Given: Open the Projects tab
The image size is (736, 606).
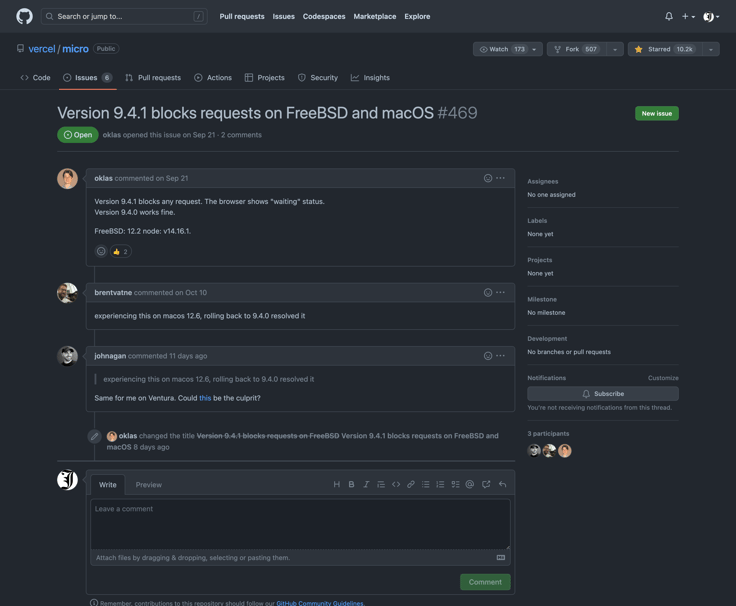Looking at the screenshot, I should tap(265, 78).
